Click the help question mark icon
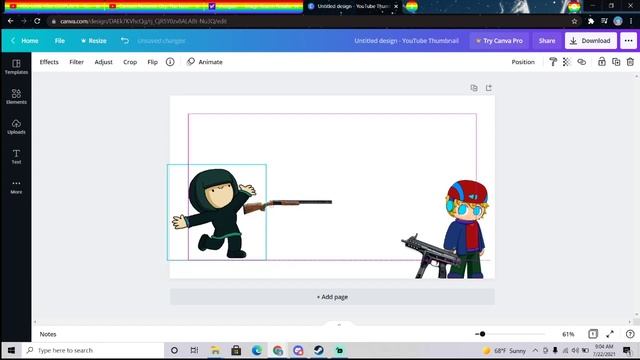Viewport: 640px width, 360px height. (x=630, y=334)
